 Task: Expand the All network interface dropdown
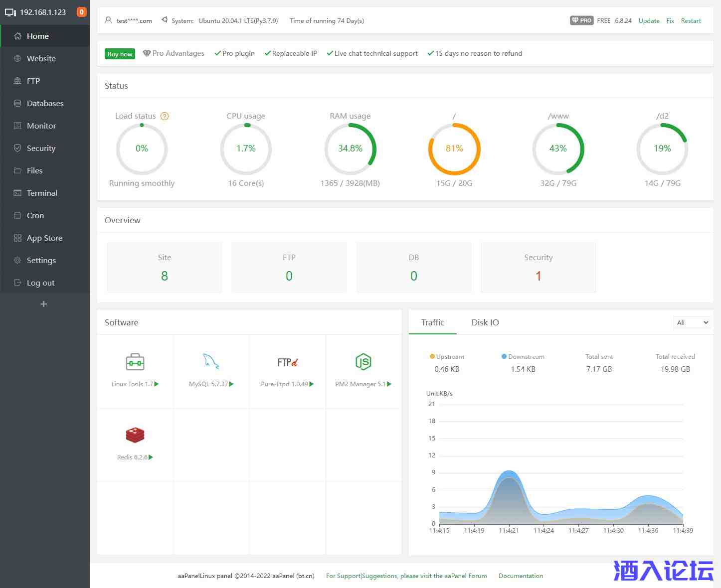pyautogui.click(x=692, y=323)
